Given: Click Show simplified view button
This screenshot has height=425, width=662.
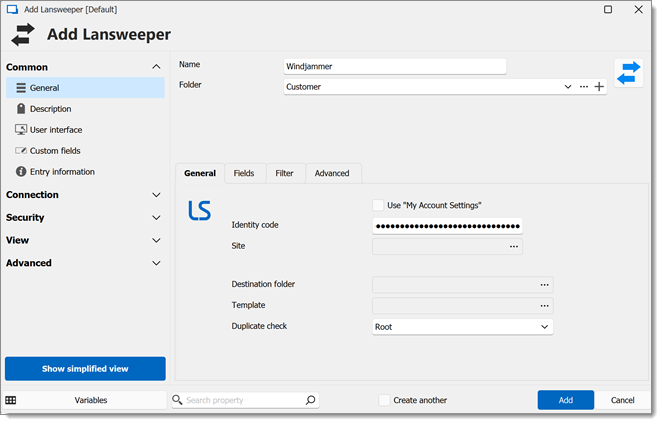Looking at the screenshot, I should coord(85,369).
